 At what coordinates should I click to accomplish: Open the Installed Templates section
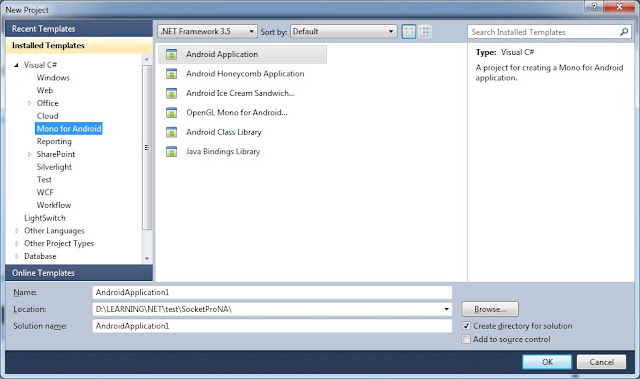tap(79, 45)
